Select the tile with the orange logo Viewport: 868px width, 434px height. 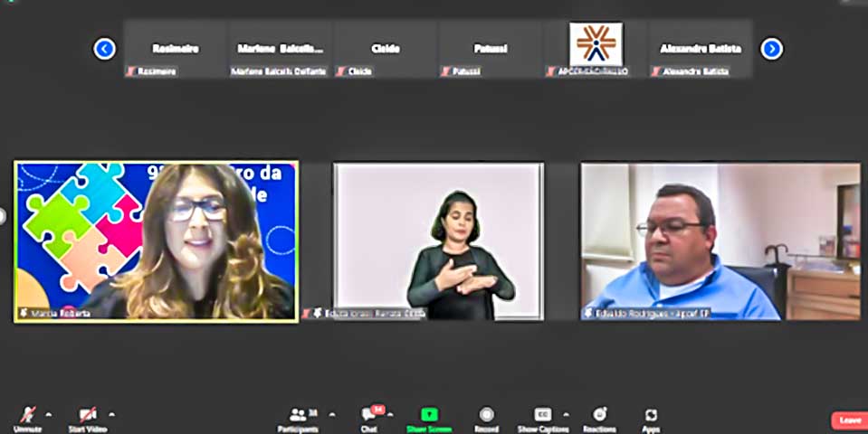(596, 49)
